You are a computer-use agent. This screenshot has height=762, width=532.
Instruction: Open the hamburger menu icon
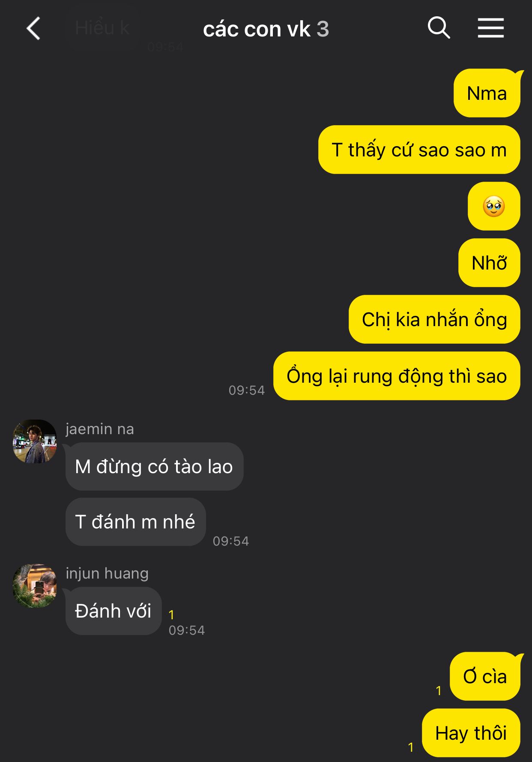(x=491, y=28)
